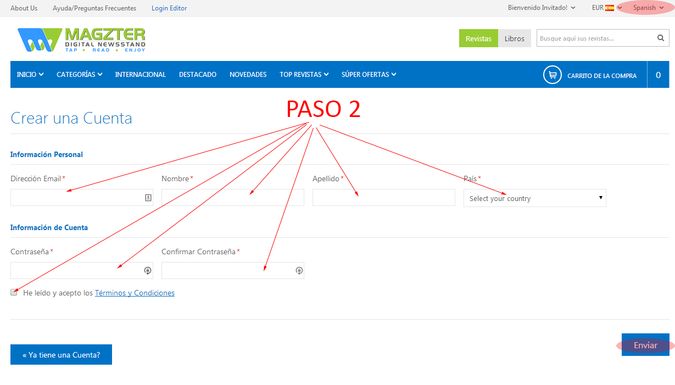Image resolution: width=675 pixels, height=385 pixels.
Task: Open the shopping cart icon
Action: 552,75
